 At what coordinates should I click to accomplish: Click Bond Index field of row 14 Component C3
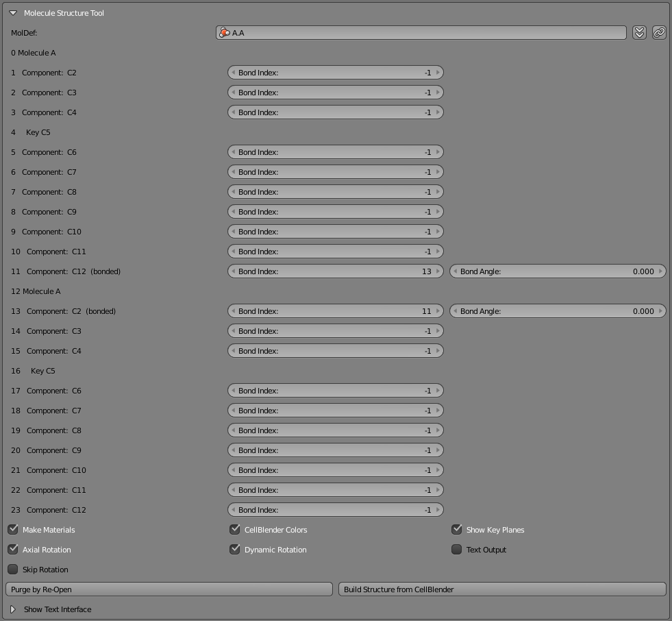336,330
